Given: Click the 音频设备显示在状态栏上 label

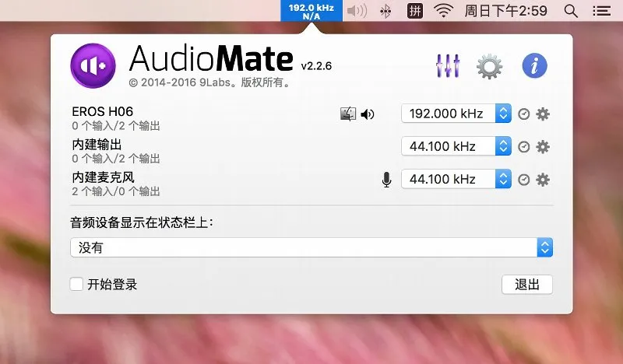Looking at the screenshot, I should (x=142, y=222).
